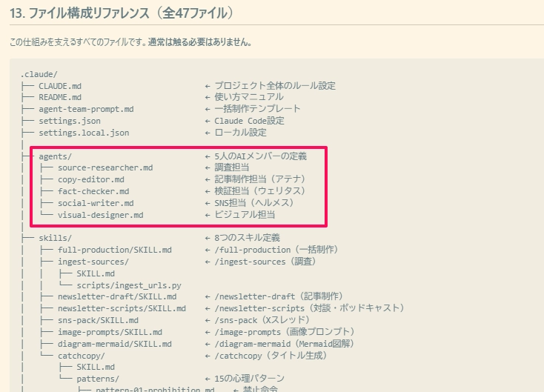Select the sentence 'この仕組みを支えるすべてのファイルです'

(x=76, y=42)
